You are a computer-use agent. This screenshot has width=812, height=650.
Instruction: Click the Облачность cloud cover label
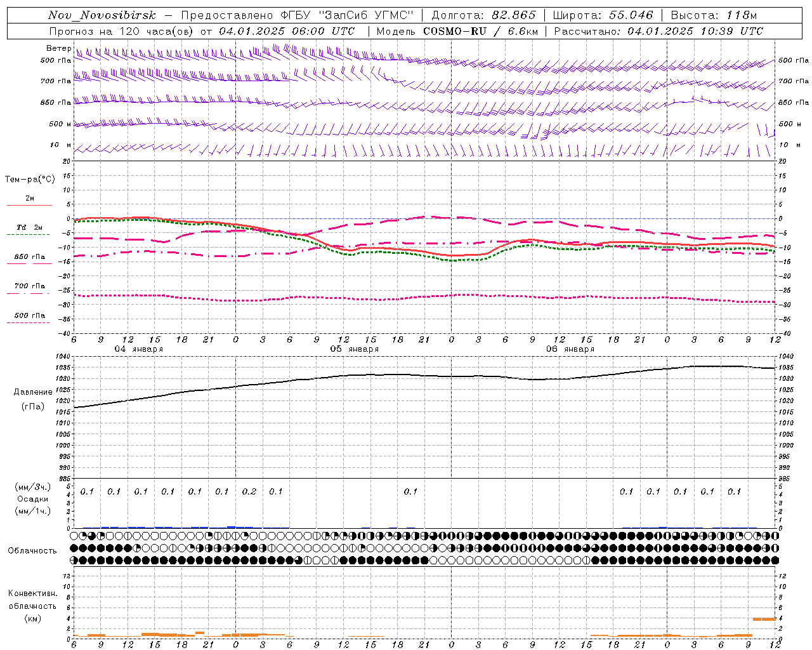(32, 551)
